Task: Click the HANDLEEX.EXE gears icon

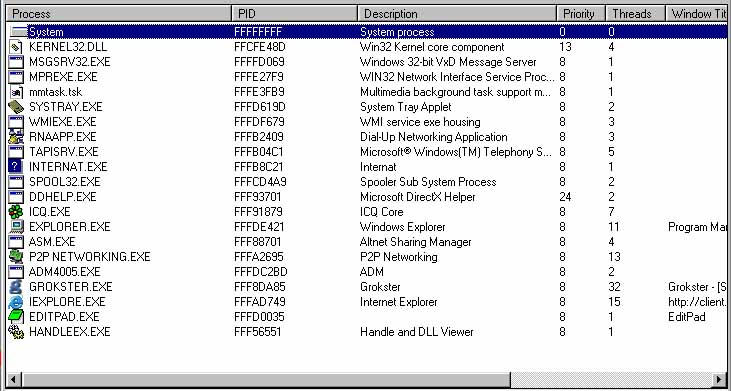Action: click(x=16, y=331)
